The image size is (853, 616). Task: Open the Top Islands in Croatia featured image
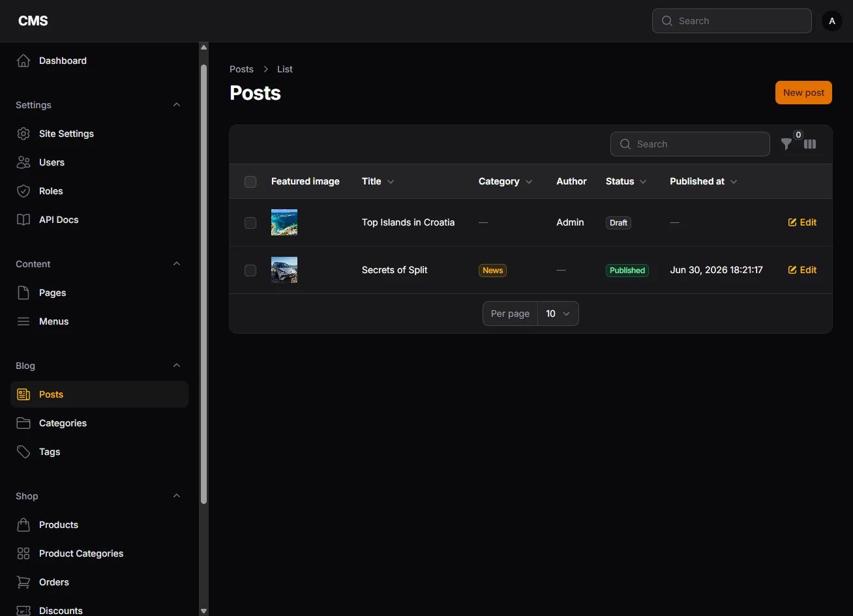click(284, 222)
